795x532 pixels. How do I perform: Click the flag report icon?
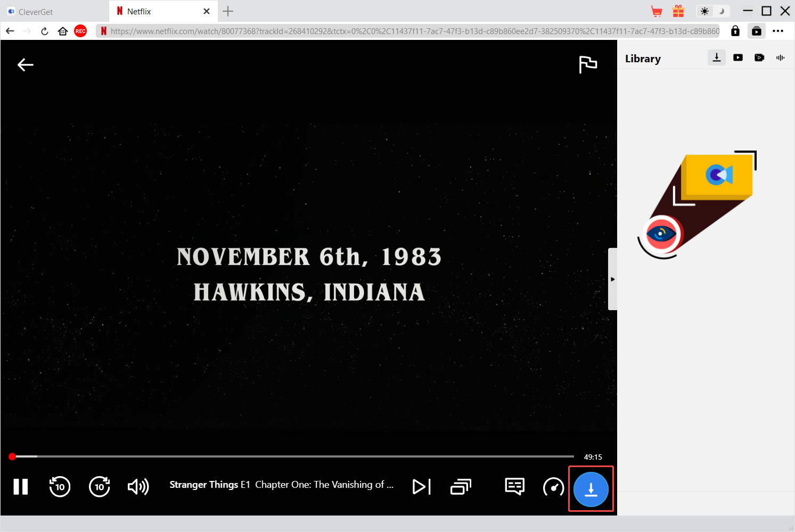coord(588,64)
